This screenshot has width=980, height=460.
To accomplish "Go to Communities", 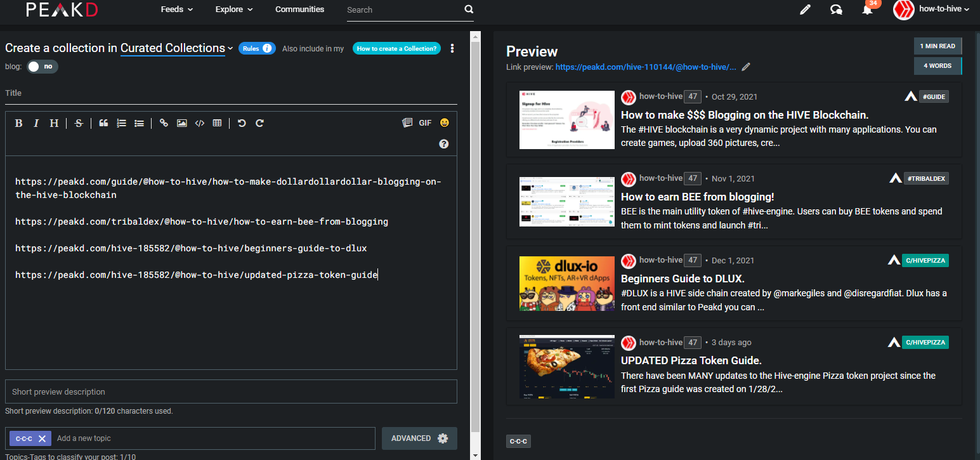I will tap(299, 10).
